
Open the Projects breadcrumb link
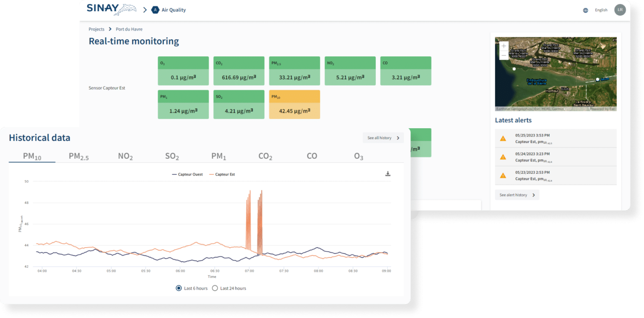coord(96,29)
